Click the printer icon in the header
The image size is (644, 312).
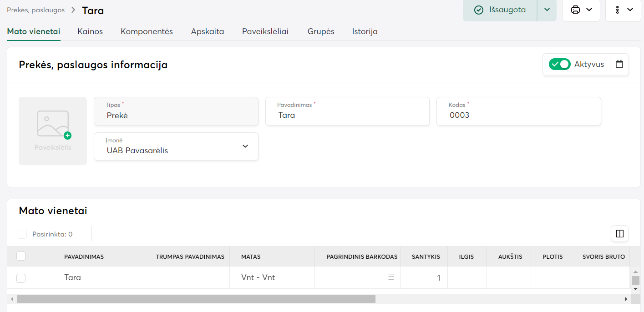576,10
